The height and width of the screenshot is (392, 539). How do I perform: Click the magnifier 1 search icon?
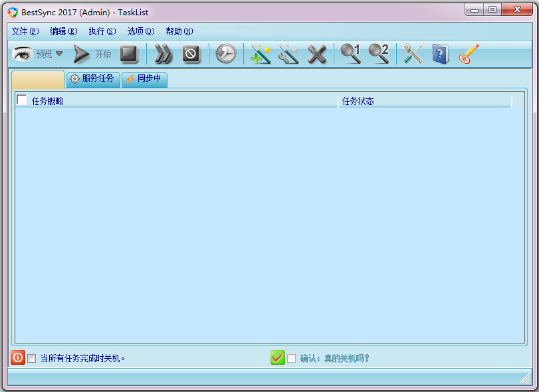350,54
